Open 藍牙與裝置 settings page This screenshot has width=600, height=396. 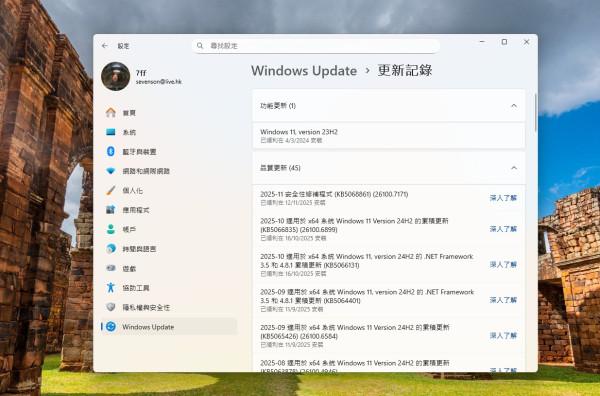[x=169, y=152]
